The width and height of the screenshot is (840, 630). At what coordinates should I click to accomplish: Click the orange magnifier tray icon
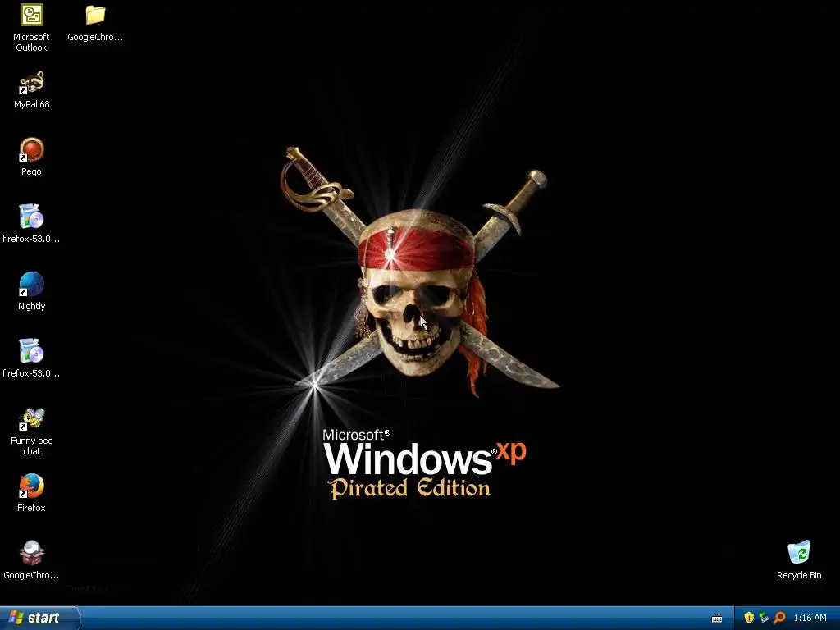click(x=779, y=618)
